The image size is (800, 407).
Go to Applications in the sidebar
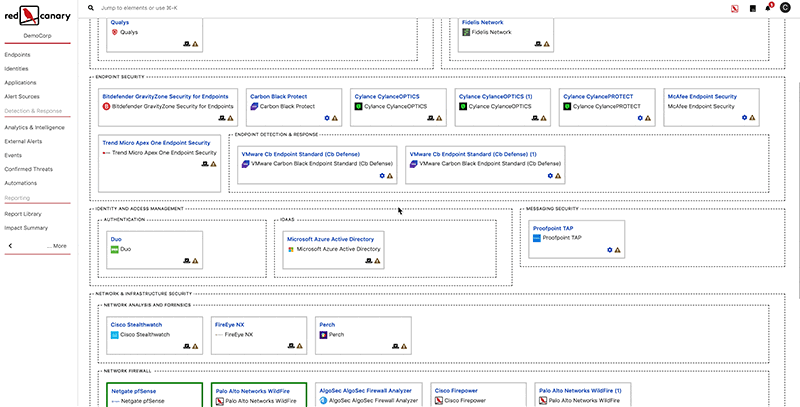pos(20,83)
